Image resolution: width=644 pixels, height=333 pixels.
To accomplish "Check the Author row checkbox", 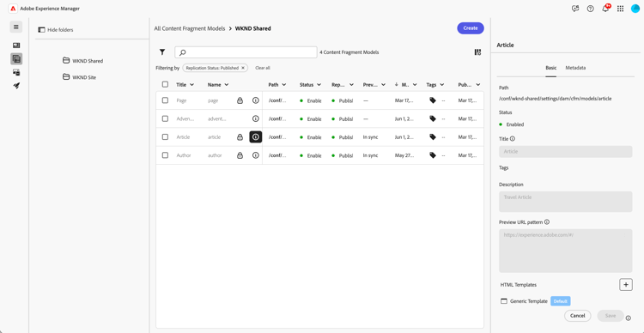I will click(x=165, y=155).
